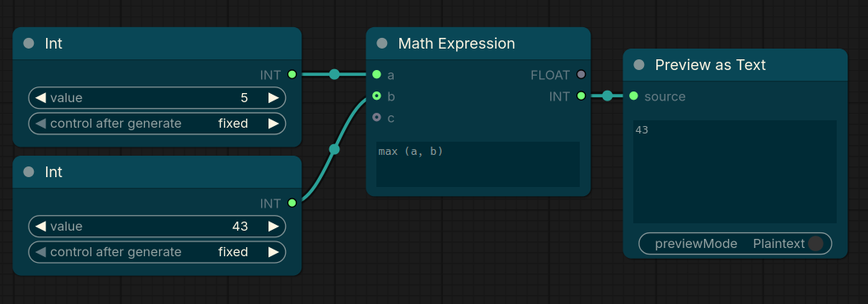
Task: Collapse the bottom Int node via its dot
Action: pyautogui.click(x=29, y=171)
